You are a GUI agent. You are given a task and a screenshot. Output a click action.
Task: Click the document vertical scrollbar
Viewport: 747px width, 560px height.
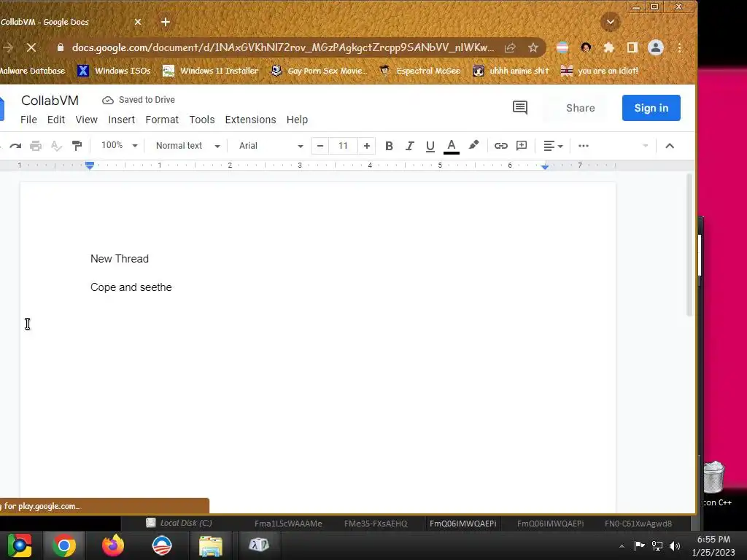click(689, 245)
